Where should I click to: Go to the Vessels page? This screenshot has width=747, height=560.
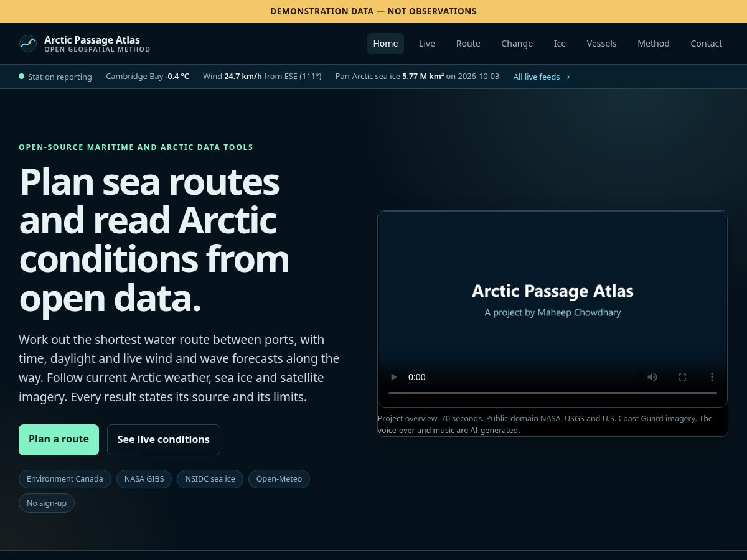(x=601, y=44)
